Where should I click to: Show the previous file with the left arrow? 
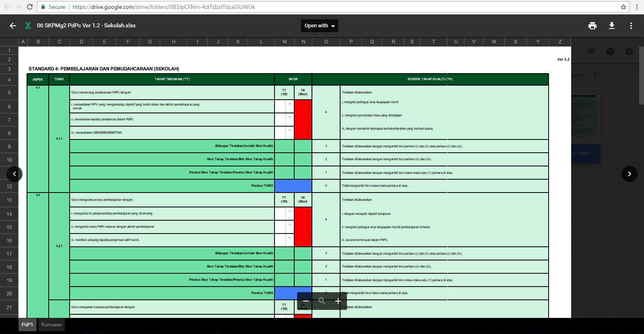pos(14,174)
